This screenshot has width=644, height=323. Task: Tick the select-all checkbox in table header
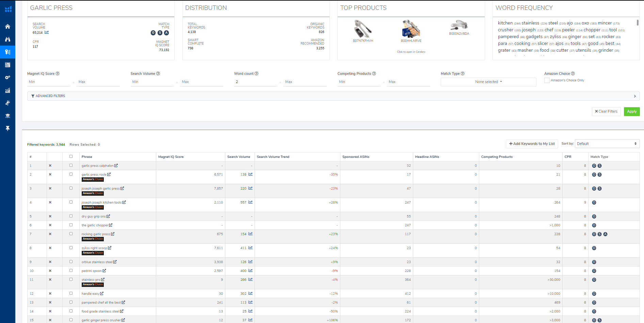click(71, 157)
